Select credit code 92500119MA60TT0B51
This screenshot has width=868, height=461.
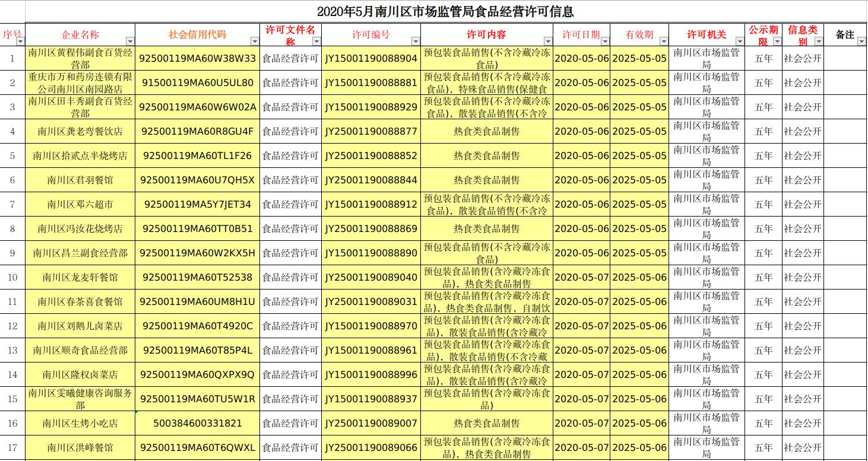(198, 228)
